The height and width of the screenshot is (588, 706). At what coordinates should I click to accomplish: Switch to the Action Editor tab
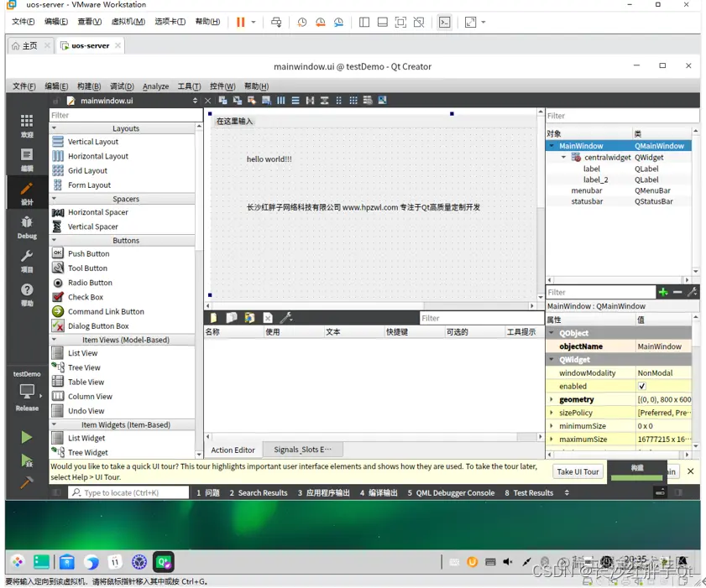coord(233,450)
